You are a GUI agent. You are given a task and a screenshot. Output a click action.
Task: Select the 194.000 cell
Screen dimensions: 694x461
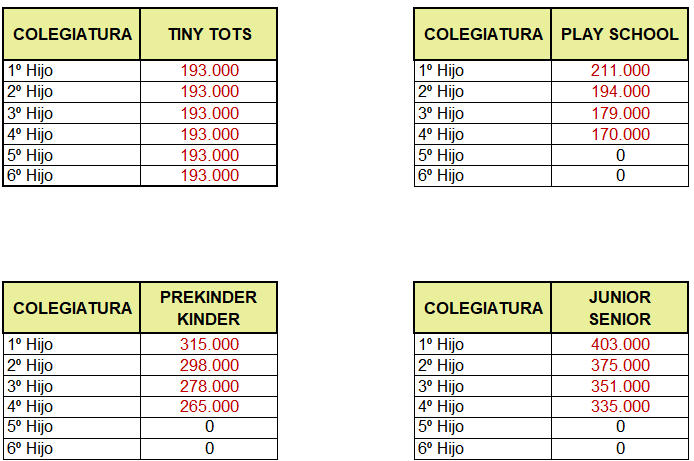[x=620, y=92]
